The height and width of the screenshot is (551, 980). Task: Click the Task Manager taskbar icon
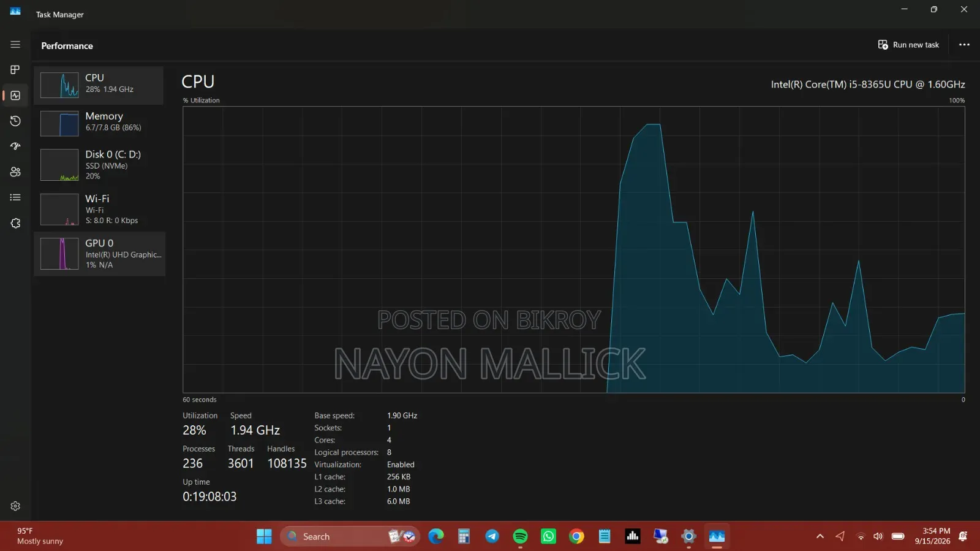click(717, 536)
